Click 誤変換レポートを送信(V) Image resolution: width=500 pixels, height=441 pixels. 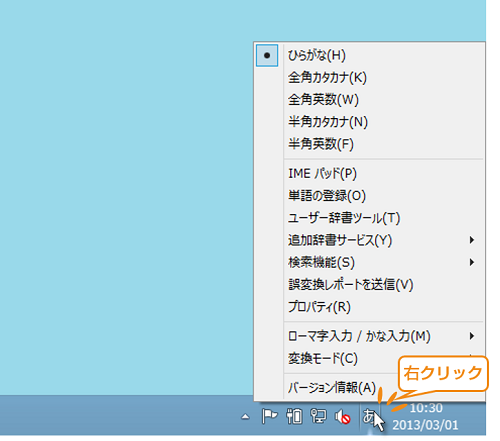point(369,284)
